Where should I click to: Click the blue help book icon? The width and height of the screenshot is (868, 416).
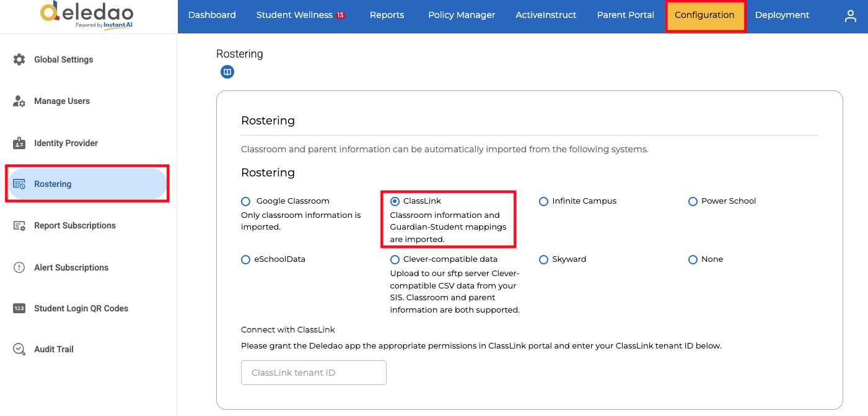(x=227, y=72)
